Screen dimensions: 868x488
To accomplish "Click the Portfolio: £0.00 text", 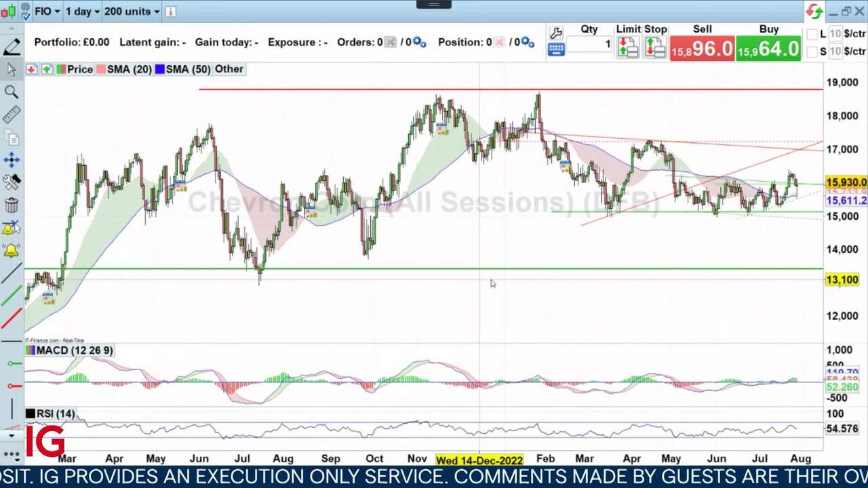I will [x=72, y=42].
